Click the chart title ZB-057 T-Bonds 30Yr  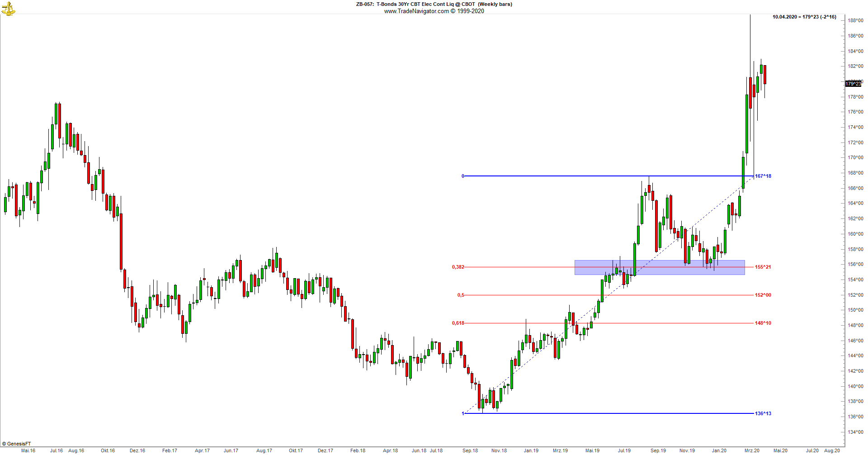(434, 4)
